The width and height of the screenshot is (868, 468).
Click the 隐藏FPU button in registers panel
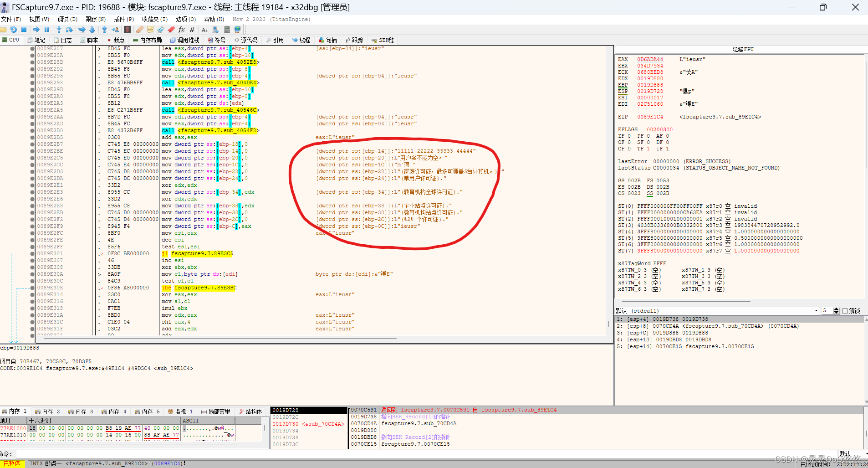tap(743, 49)
